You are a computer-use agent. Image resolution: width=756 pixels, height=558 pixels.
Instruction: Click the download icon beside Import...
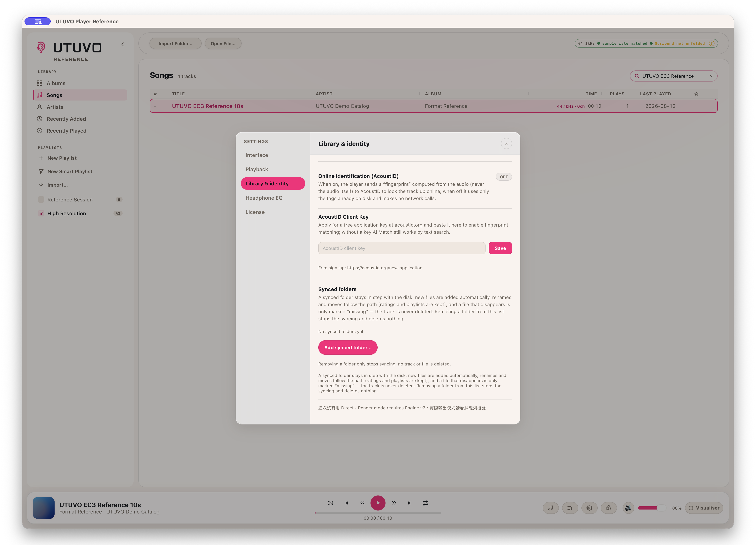coord(41,185)
